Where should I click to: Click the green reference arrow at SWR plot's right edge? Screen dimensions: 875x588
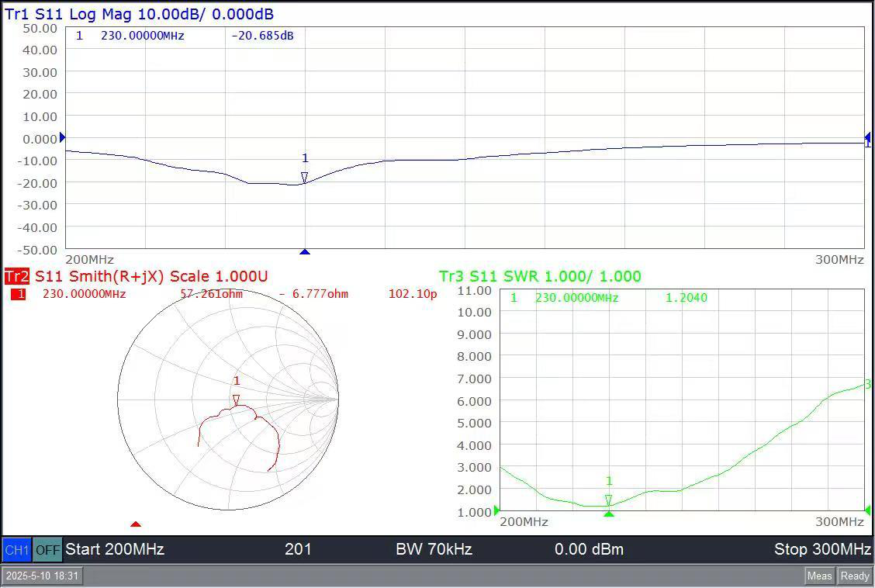pos(868,510)
